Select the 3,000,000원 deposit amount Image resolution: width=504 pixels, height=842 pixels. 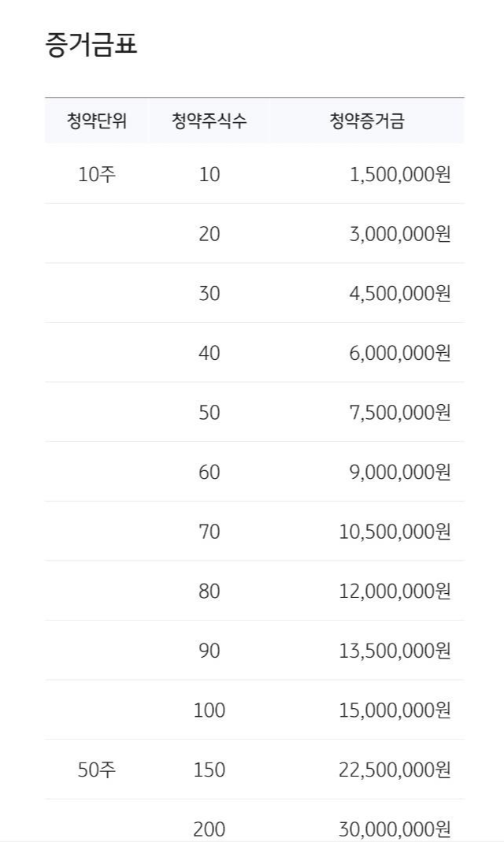400,234
